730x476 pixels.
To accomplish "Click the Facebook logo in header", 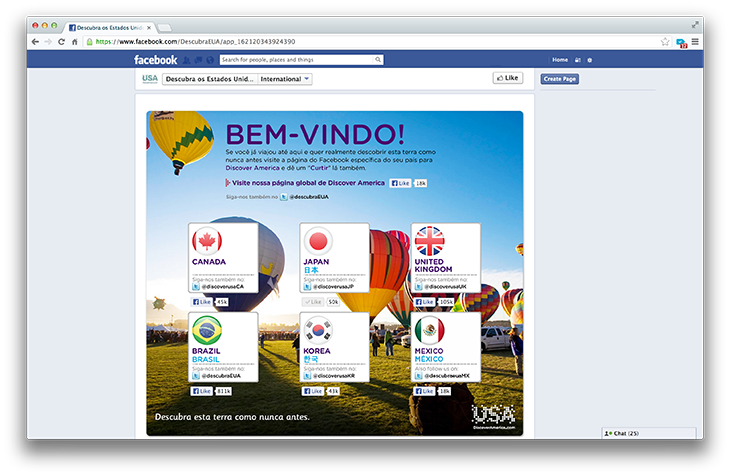I will pyautogui.click(x=154, y=60).
